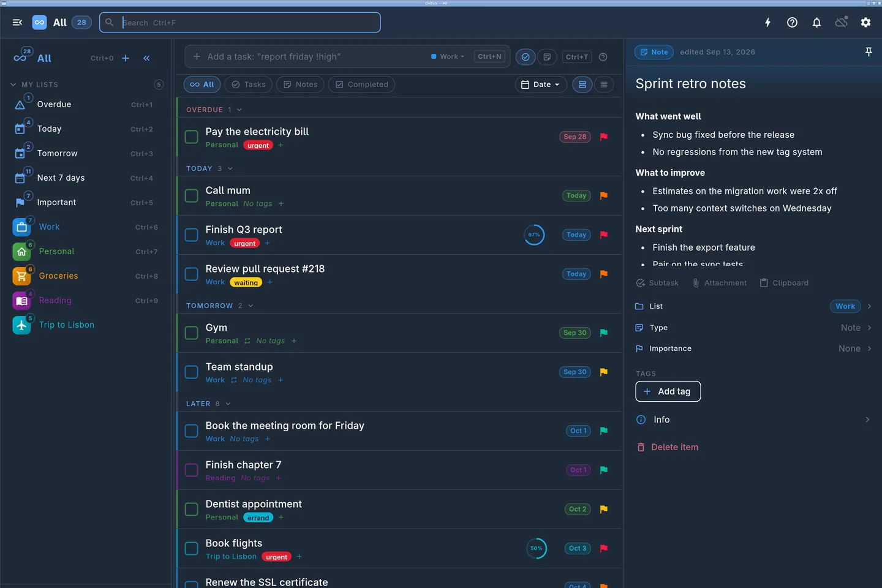Screen dimensions: 882x588
Task: Expand the Info row
Action: pos(753,420)
